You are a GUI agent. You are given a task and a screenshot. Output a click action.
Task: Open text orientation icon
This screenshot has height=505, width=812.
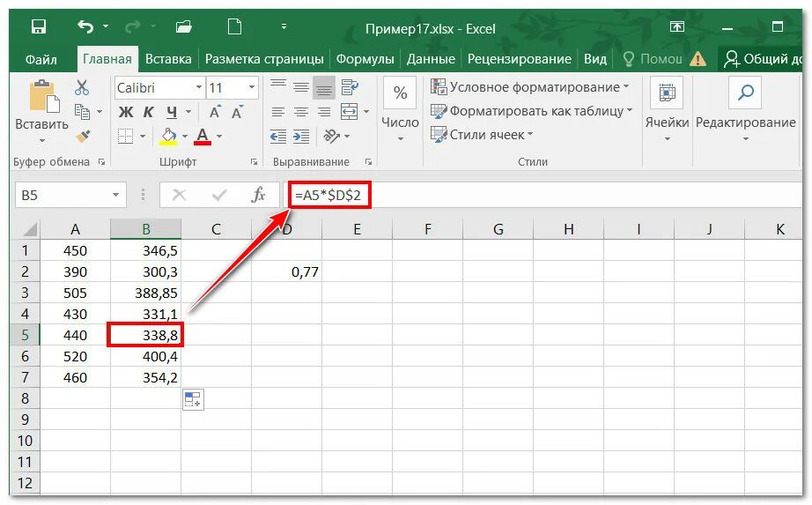(331, 136)
